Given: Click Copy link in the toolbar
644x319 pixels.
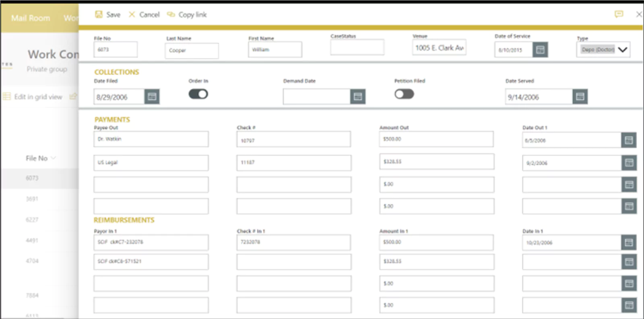Looking at the screenshot, I should [187, 14].
